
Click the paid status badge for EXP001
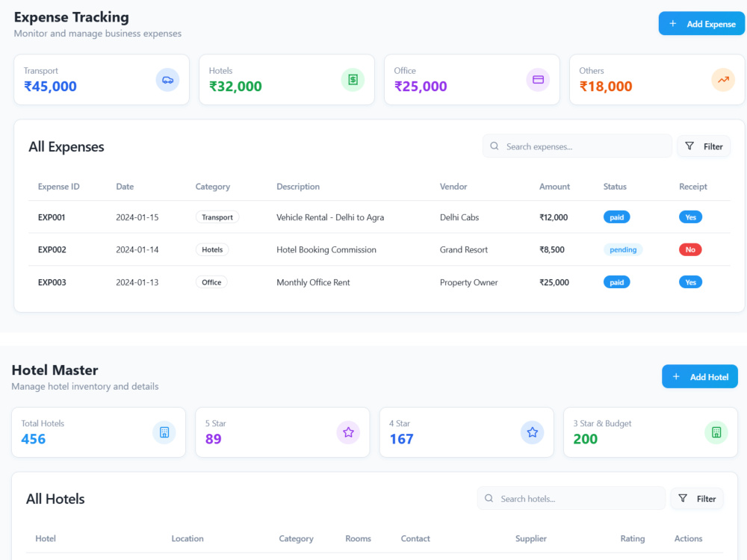[616, 217]
